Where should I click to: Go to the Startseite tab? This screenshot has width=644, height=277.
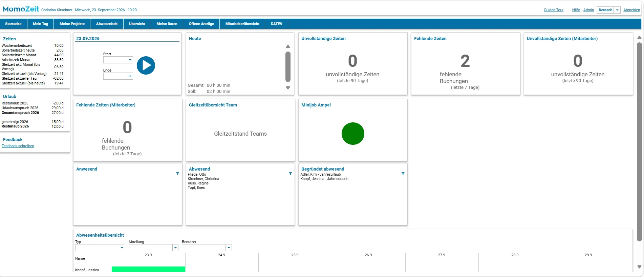(13, 24)
